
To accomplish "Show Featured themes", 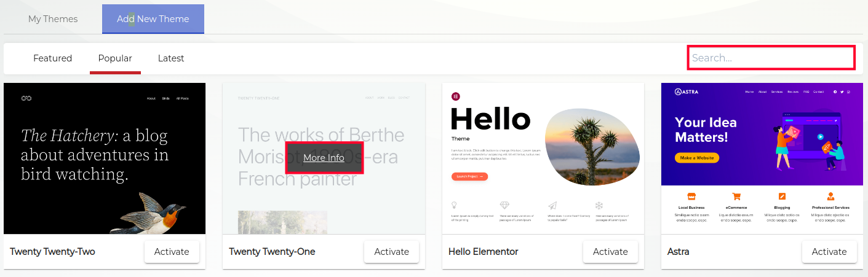I will (53, 58).
